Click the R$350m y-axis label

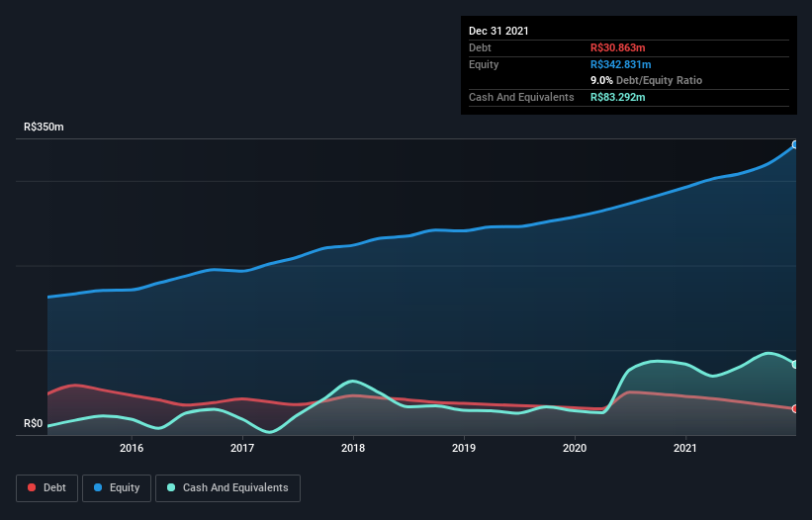coord(44,128)
